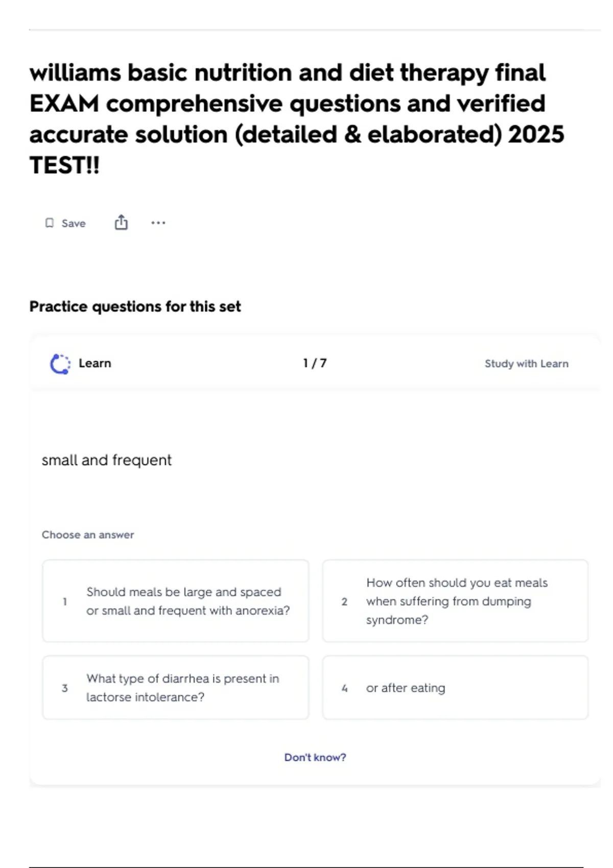
Task: Click the "Don't know?" link
Action: pyautogui.click(x=315, y=757)
